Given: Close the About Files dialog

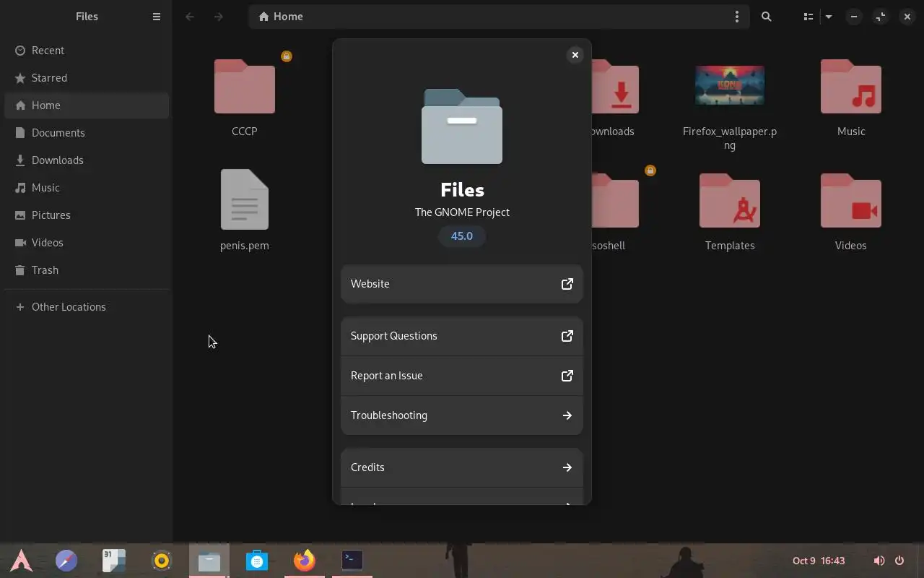Looking at the screenshot, I should coord(575,55).
